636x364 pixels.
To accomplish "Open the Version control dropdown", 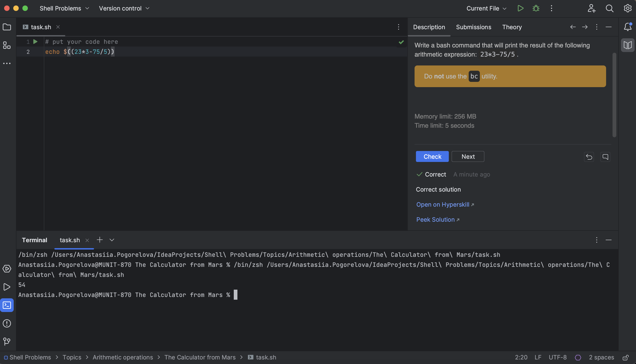I will 124,8.
